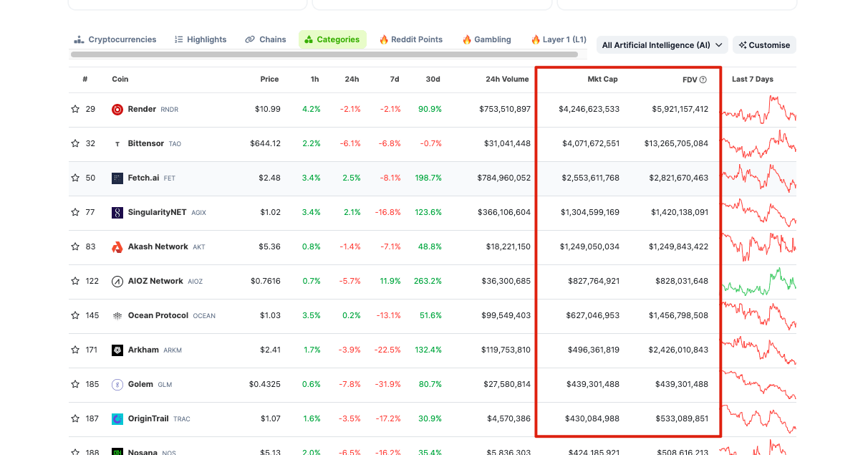Viewport: 868px width, 455px height.
Task: Star the OriginTrail coin
Action: point(75,419)
